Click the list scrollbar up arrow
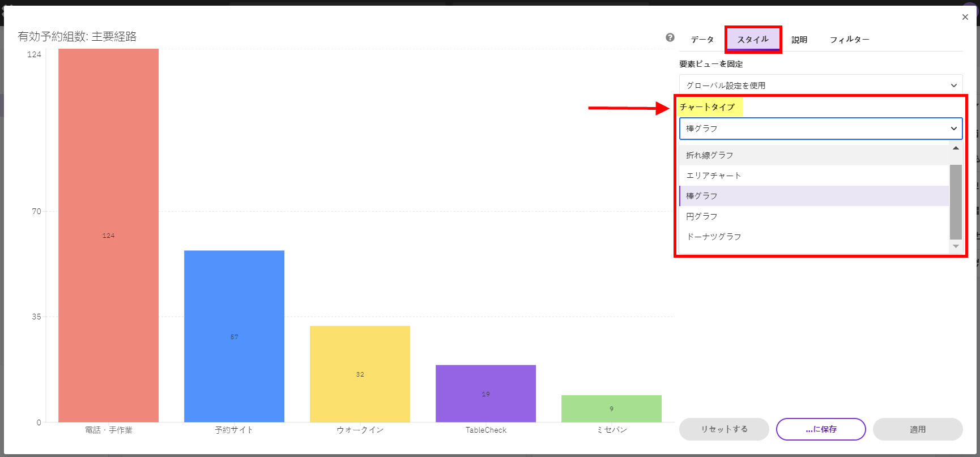 pos(956,148)
